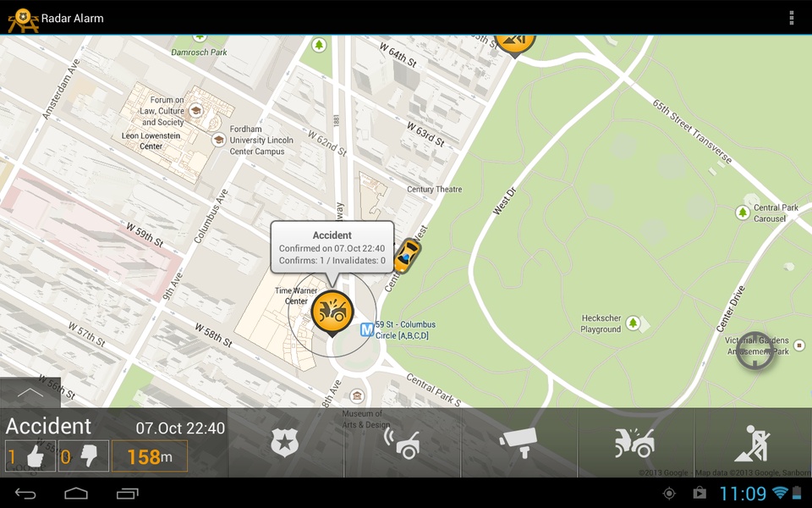Report a police alert with the badge icon
The height and width of the screenshot is (508, 812).
[x=285, y=443]
